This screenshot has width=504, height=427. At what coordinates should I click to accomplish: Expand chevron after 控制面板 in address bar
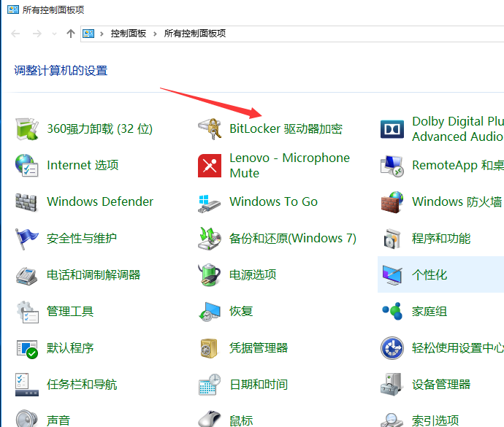tap(155, 34)
